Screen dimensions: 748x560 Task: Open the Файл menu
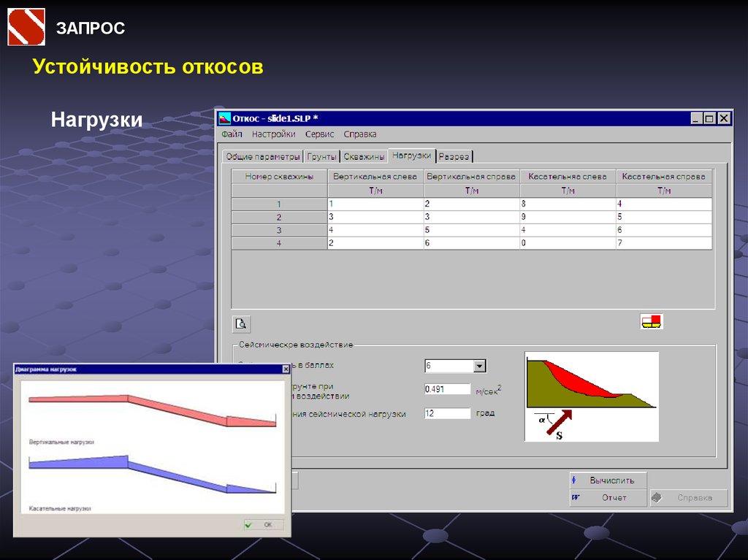click(232, 134)
